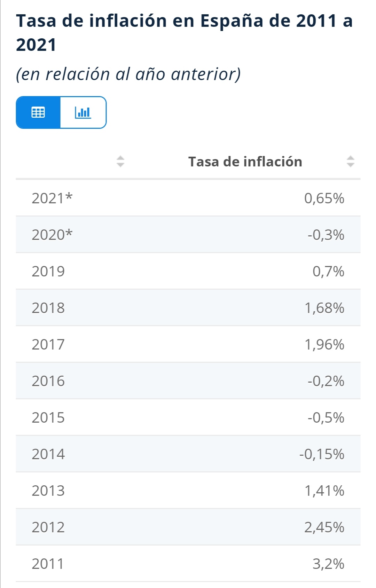
Task: Select the 1,68% value for 2018
Action: (324, 308)
